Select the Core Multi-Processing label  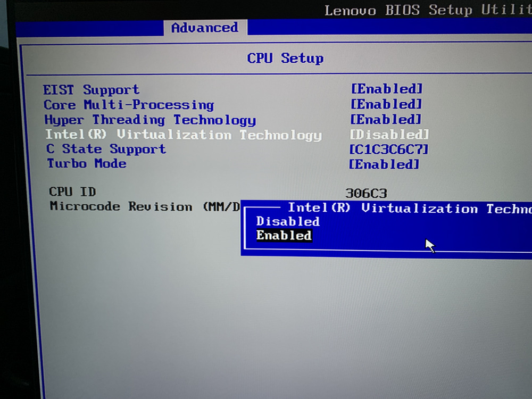click(x=129, y=105)
